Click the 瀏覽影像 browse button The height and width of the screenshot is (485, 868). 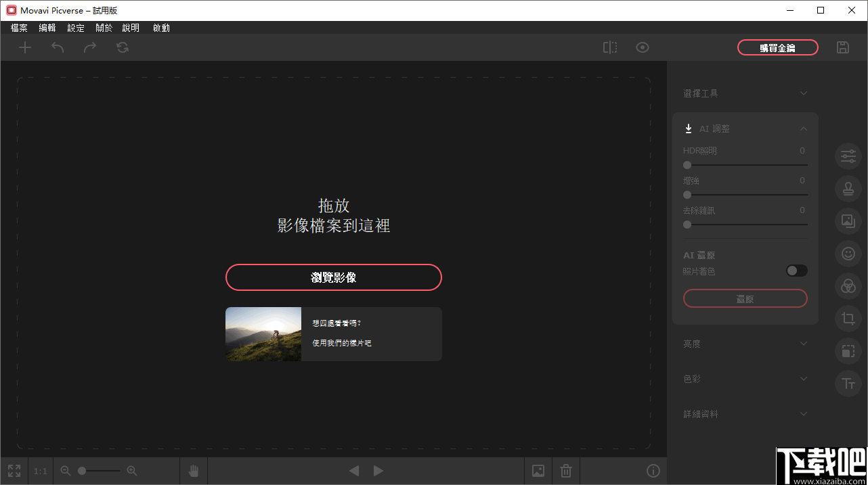coord(333,277)
